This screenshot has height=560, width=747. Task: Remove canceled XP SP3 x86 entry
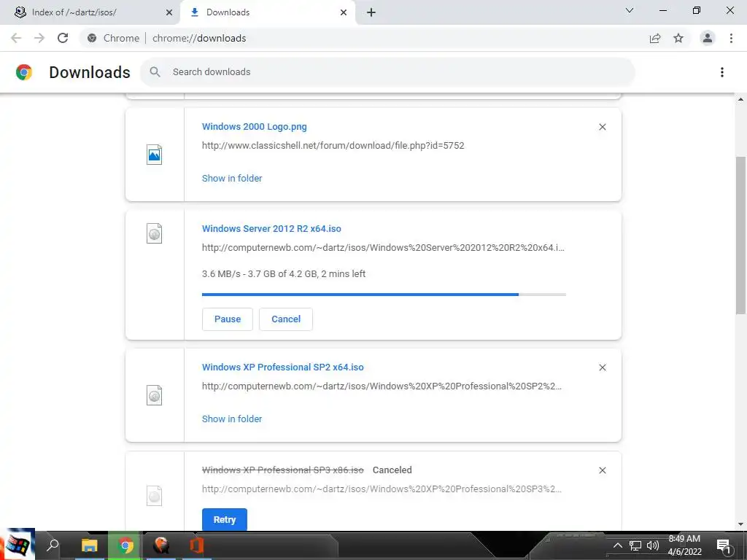(x=602, y=470)
